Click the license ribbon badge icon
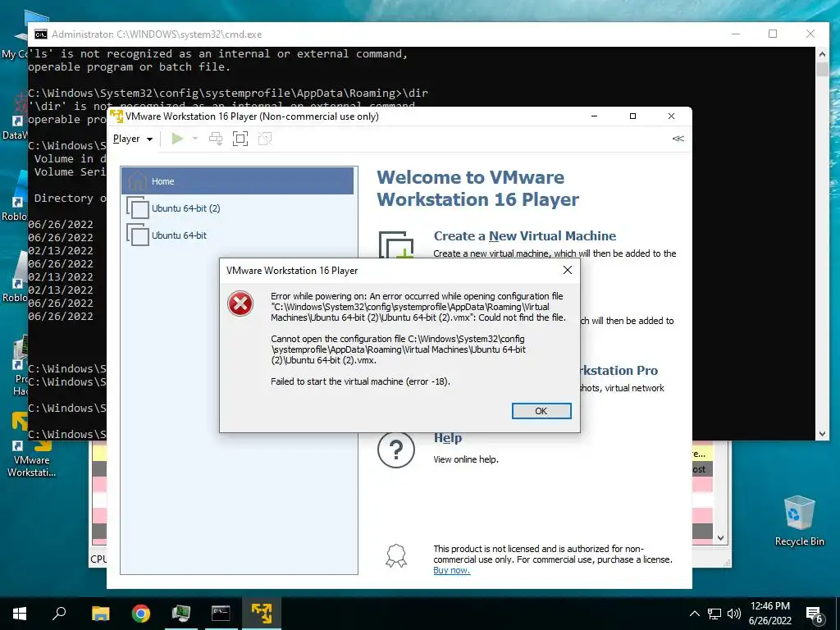The height and width of the screenshot is (630, 840). pos(396,556)
